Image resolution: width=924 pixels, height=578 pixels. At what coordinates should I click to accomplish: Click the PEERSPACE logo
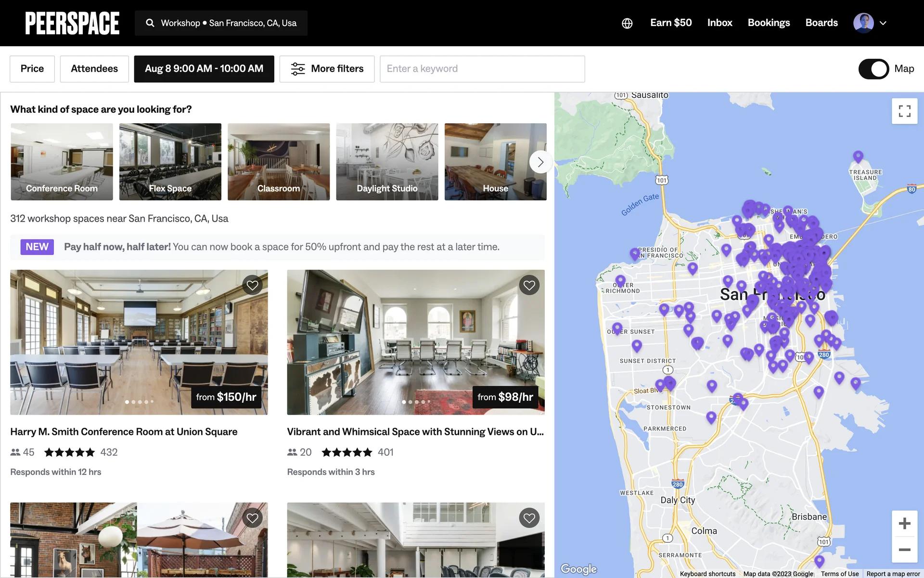(x=72, y=23)
